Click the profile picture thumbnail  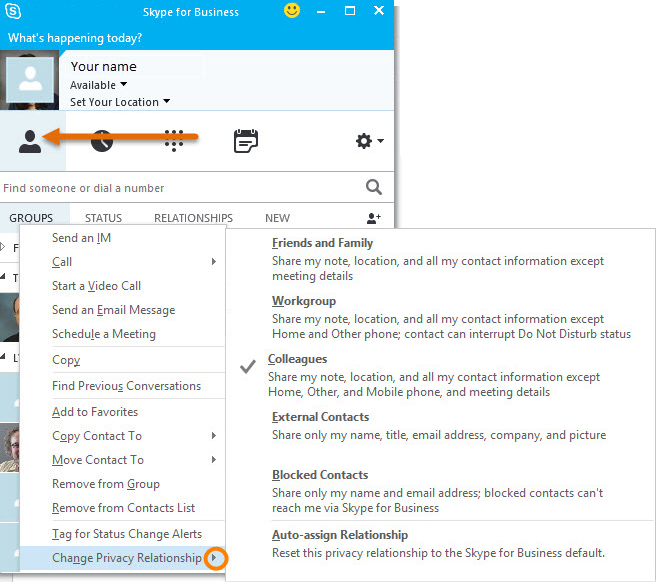click(31, 82)
